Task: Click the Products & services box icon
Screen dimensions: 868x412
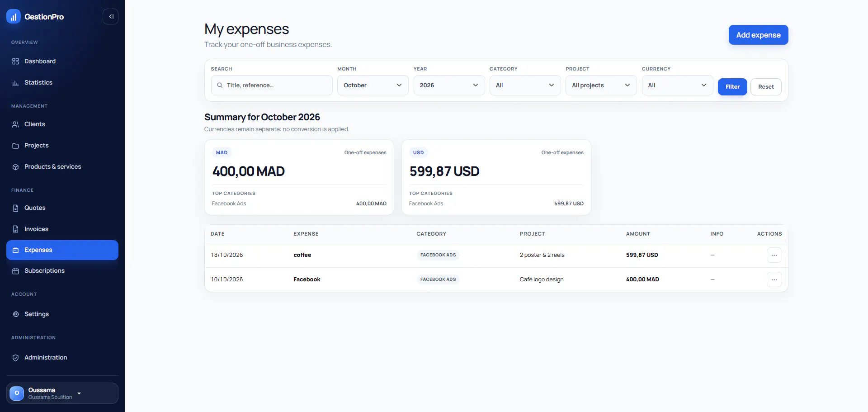Action: (15, 167)
